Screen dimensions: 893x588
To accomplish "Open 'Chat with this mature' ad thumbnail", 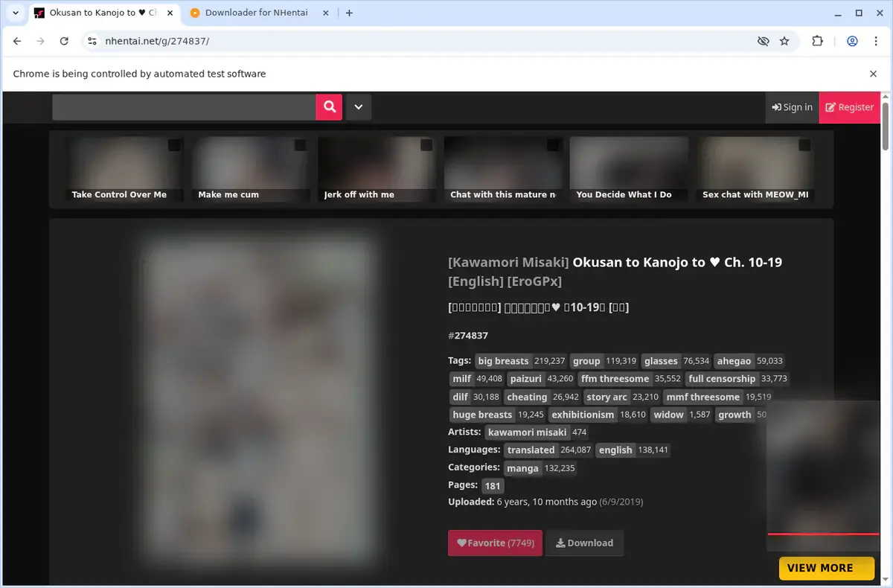I will [503, 170].
